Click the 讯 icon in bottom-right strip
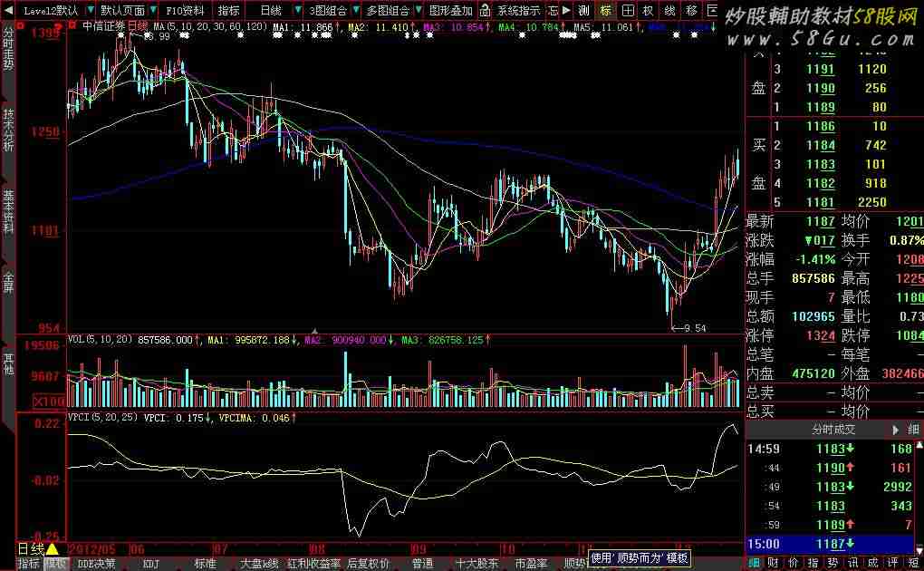 [852, 564]
